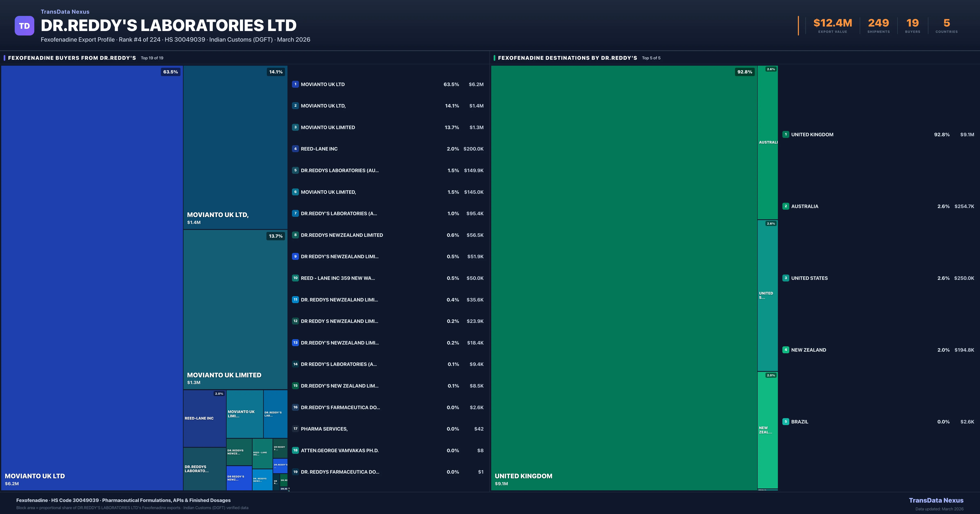Expand the Top 5 of 5 destinations list
The width and height of the screenshot is (980, 514).
click(x=651, y=58)
